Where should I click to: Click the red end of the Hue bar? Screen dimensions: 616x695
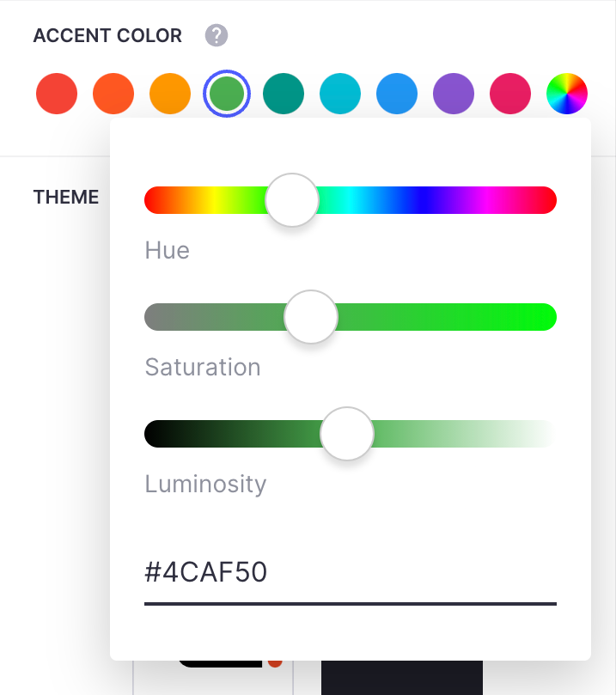click(155, 199)
